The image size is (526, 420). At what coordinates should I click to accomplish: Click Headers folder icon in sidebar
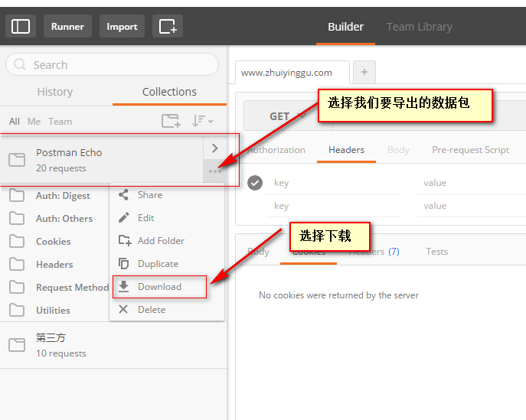click(x=17, y=265)
